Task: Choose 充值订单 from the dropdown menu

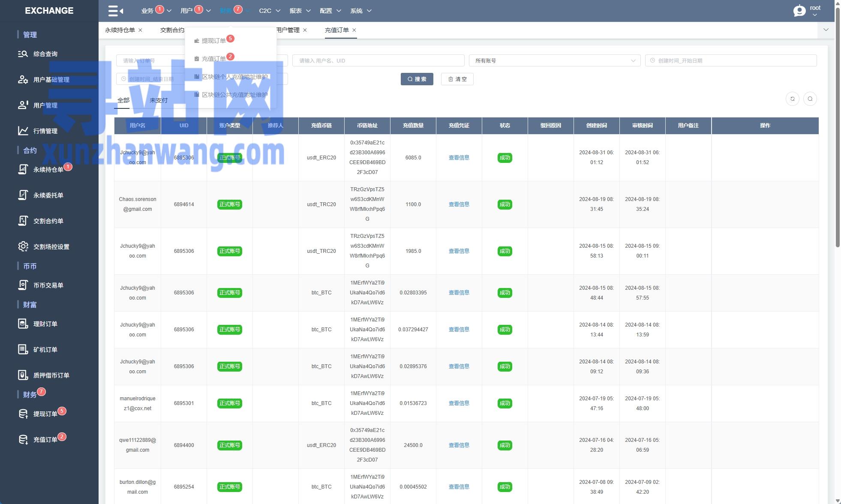Action: (x=213, y=59)
